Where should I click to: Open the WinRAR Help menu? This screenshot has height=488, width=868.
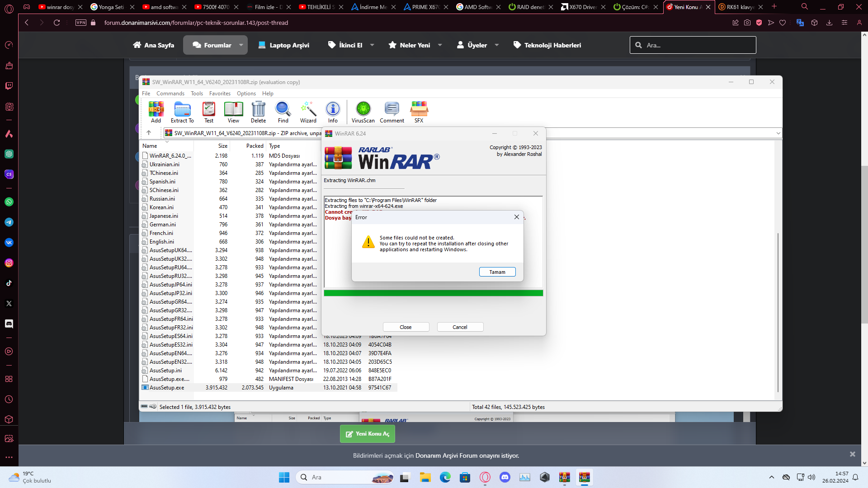click(x=268, y=94)
